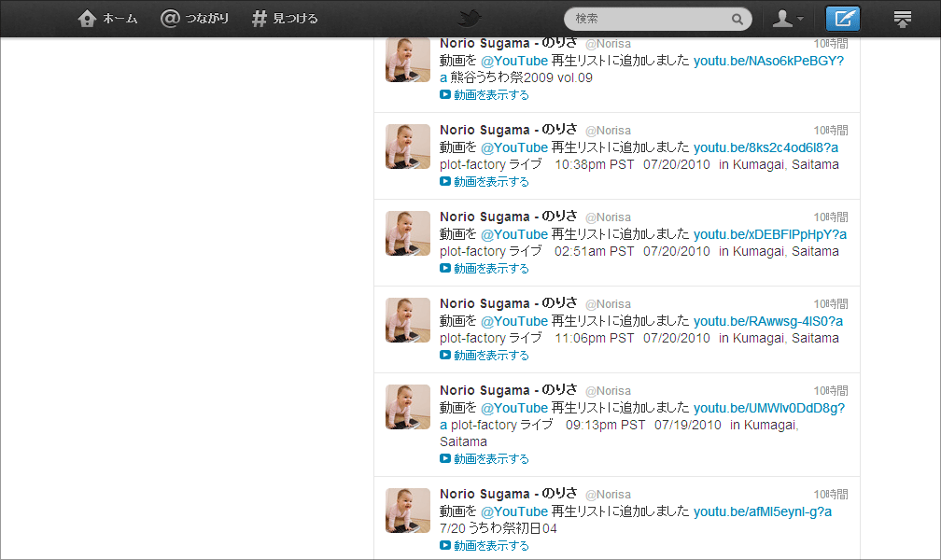Open the profile account dropdown
941x560 pixels.
[x=787, y=19]
